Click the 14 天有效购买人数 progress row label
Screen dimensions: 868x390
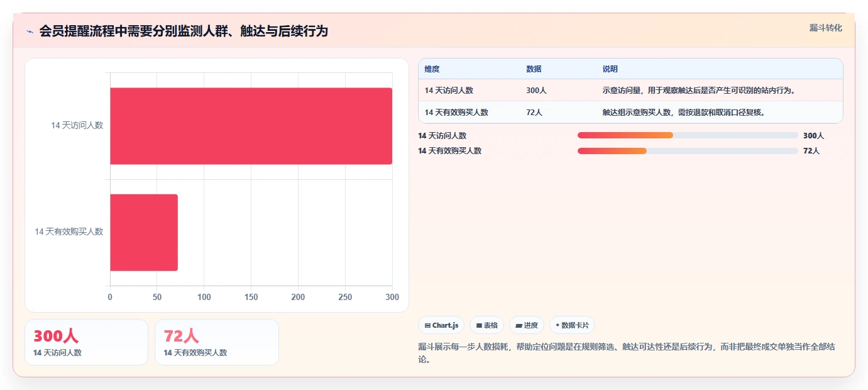(450, 151)
